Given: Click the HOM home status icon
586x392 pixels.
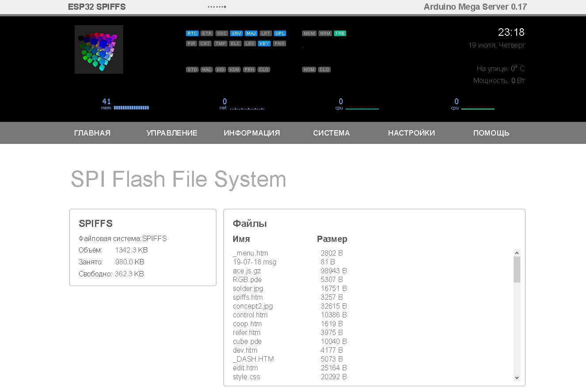Looking at the screenshot, I should click(x=309, y=69).
